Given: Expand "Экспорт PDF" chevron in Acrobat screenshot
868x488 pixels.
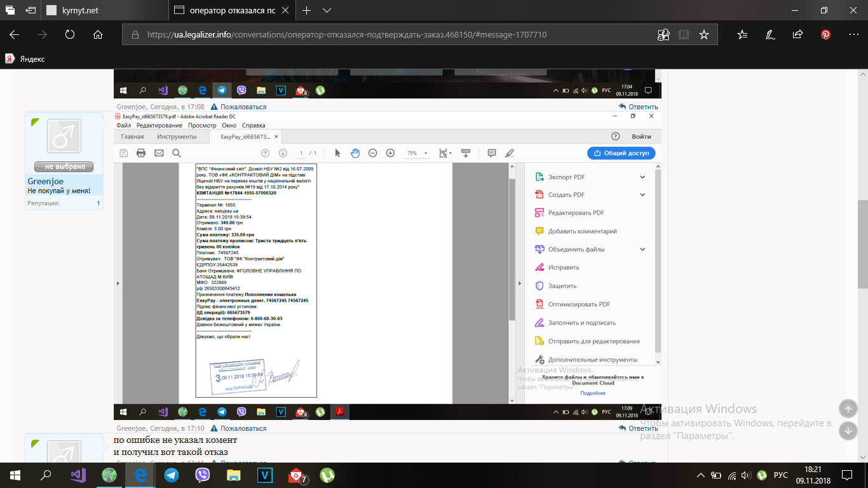Looking at the screenshot, I should (643, 177).
